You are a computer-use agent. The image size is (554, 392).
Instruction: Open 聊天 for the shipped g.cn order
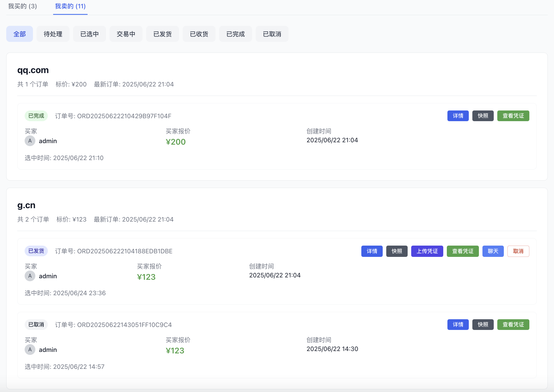coord(493,251)
